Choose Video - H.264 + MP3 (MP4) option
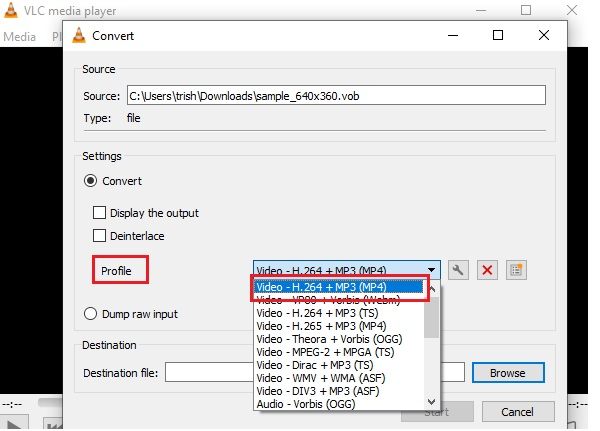The height and width of the screenshot is (431, 600). pos(339,287)
